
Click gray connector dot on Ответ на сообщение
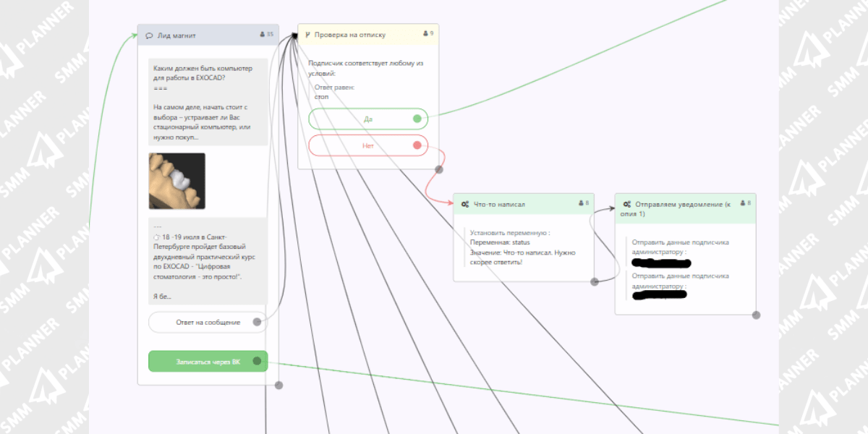pos(257,322)
